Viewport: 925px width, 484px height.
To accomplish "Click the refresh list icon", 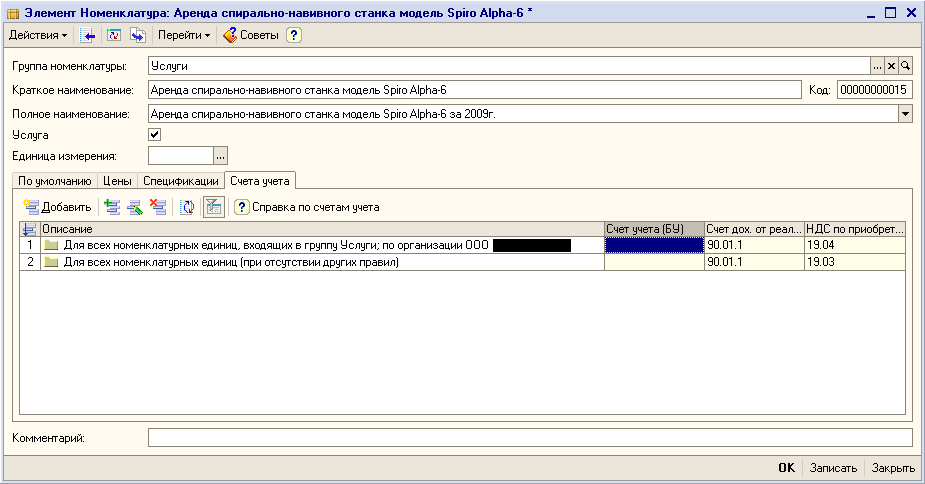I will coord(187,207).
